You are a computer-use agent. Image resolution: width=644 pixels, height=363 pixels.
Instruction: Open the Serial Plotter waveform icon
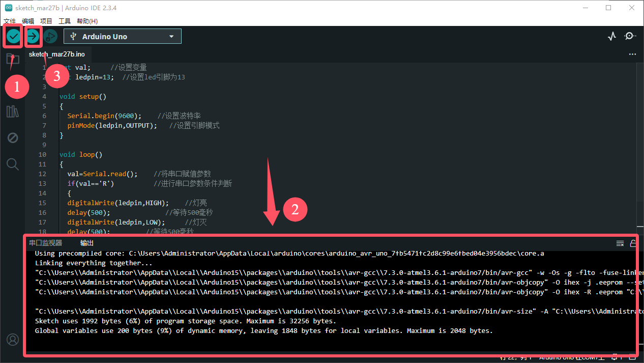click(x=612, y=36)
